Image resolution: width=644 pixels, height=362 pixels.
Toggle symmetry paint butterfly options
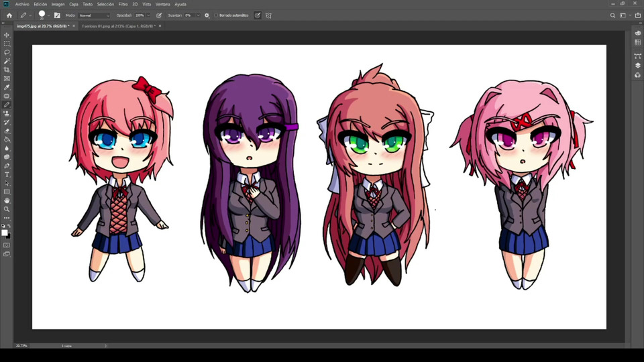tap(268, 15)
